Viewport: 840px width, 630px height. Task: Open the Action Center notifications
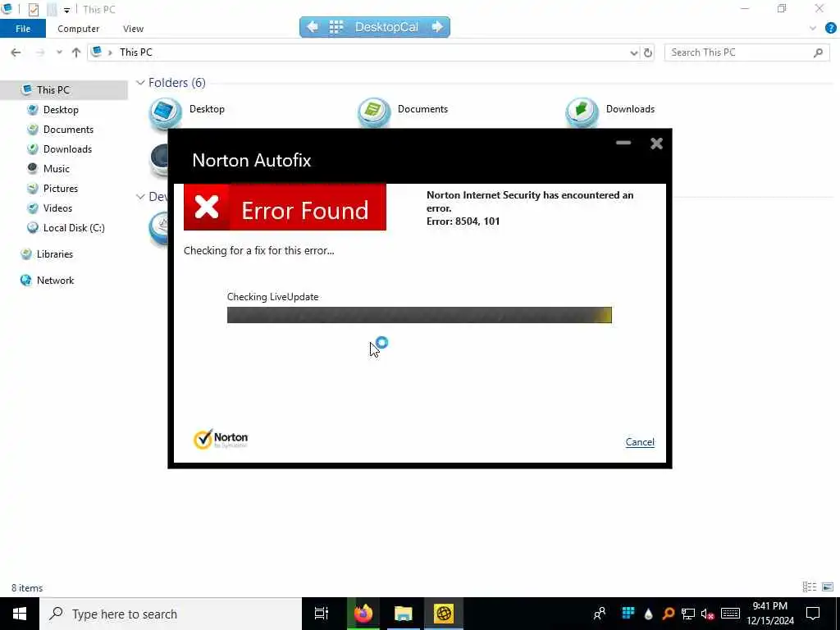813,614
